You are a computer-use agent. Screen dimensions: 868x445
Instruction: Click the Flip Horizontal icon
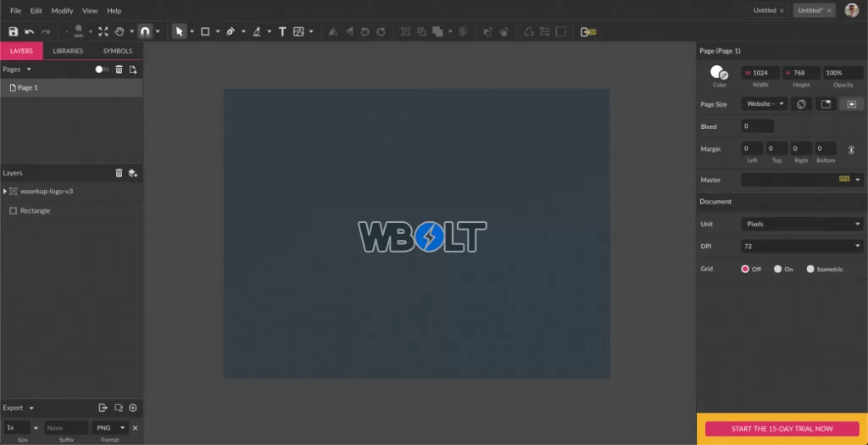pyautogui.click(x=332, y=31)
